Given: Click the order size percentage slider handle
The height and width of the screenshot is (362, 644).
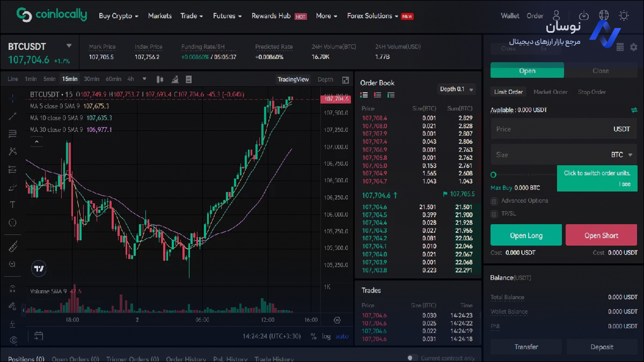Looking at the screenshot, I should pos(494,175).
